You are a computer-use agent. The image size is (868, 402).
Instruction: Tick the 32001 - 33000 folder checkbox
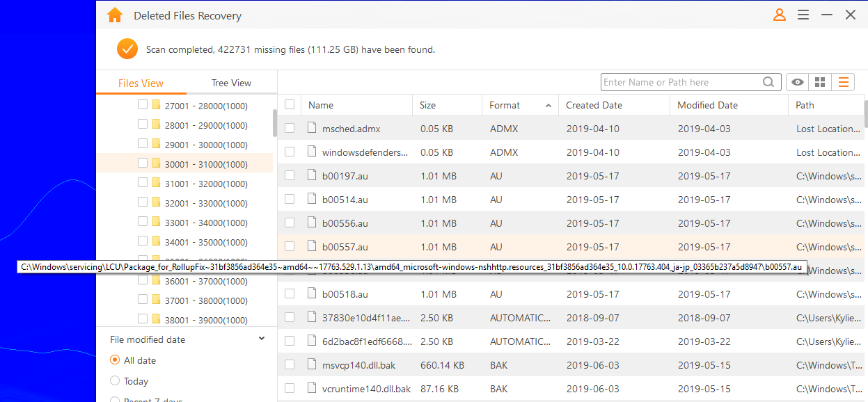[x=143, y=202]
